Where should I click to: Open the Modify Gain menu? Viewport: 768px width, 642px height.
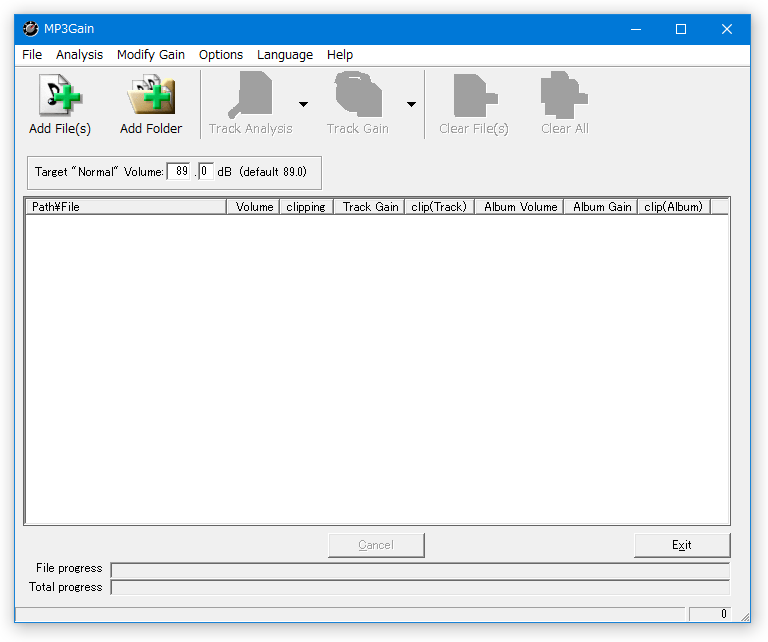151,55
